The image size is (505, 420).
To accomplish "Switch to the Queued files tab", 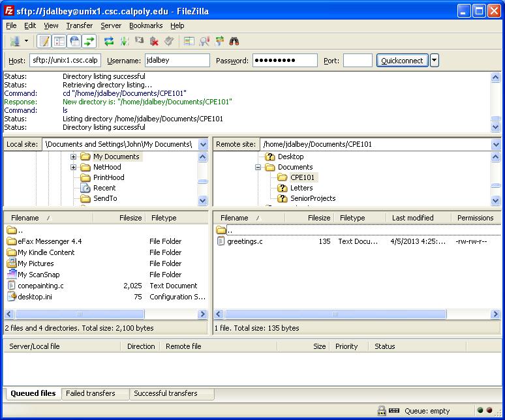I will pyautogui.click(x=33, y=393).
